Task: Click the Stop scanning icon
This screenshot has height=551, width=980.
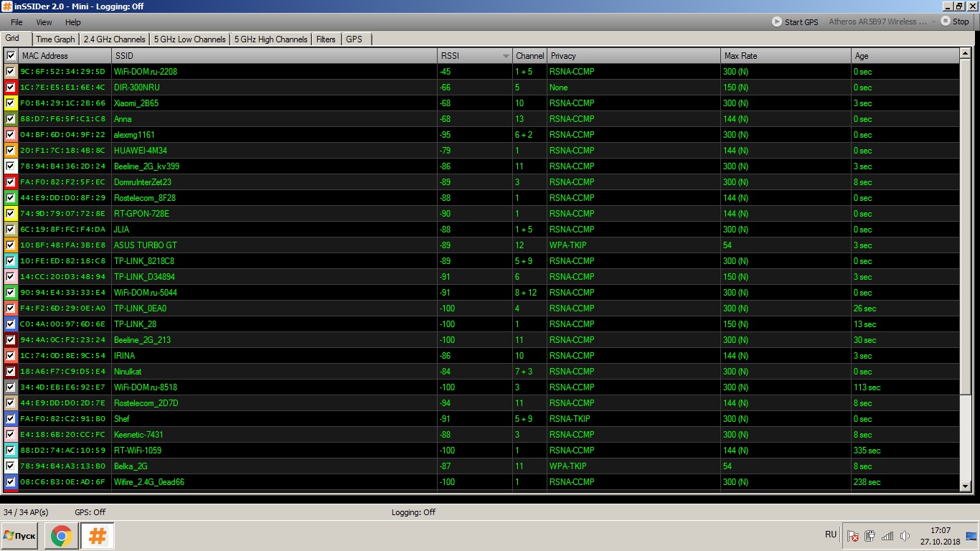Action: 946,22
